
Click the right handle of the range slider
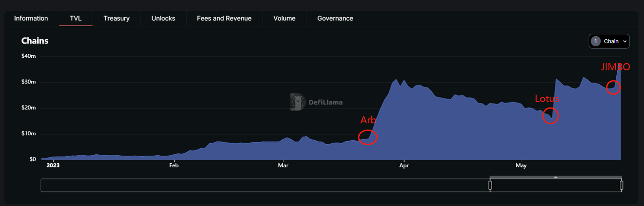(621, 185)
